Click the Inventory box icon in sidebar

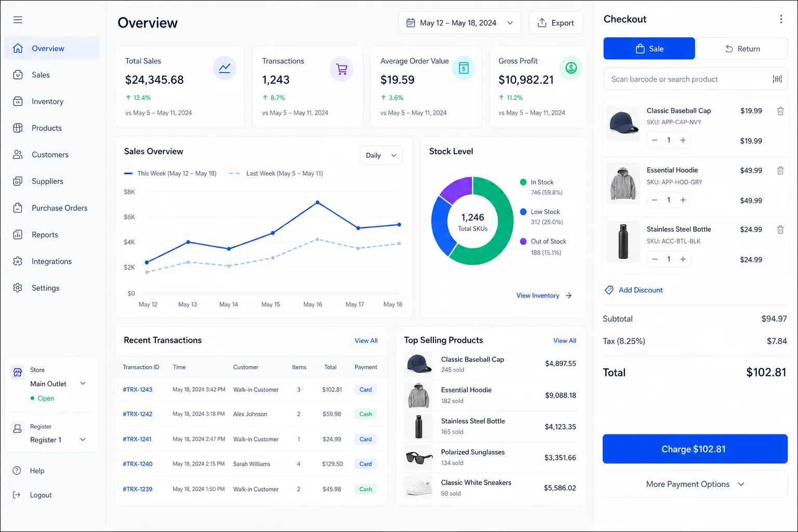point(18,101)
